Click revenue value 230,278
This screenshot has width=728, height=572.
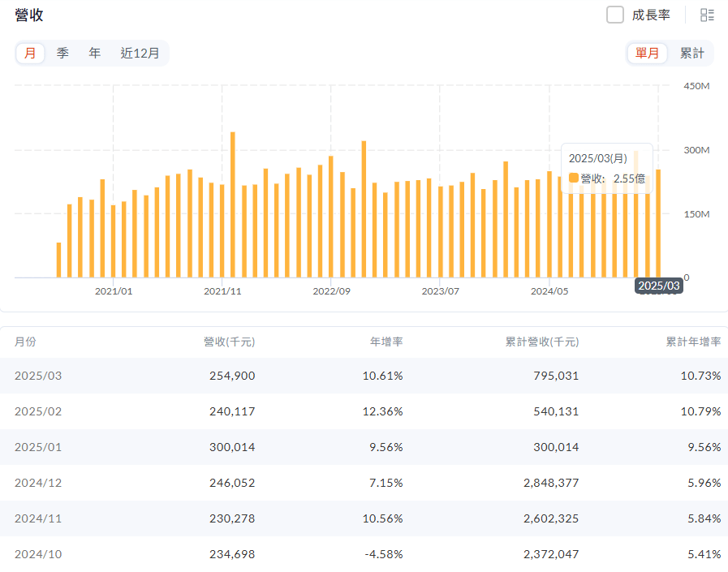(x=232, y=518)
